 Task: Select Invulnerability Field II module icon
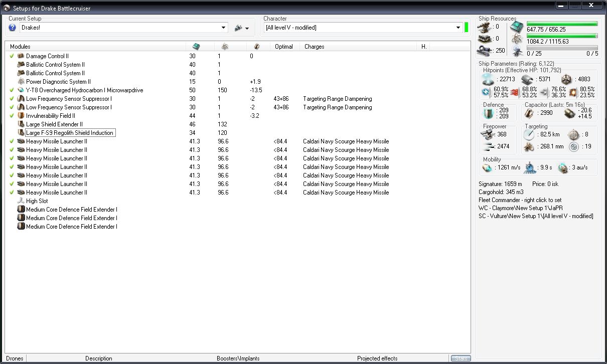click(x=21, y=116)
